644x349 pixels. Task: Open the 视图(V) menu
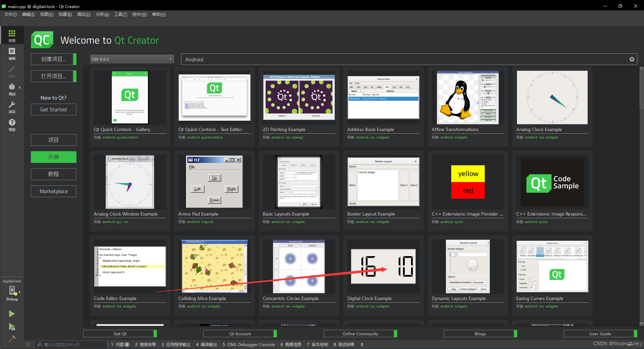47,14
